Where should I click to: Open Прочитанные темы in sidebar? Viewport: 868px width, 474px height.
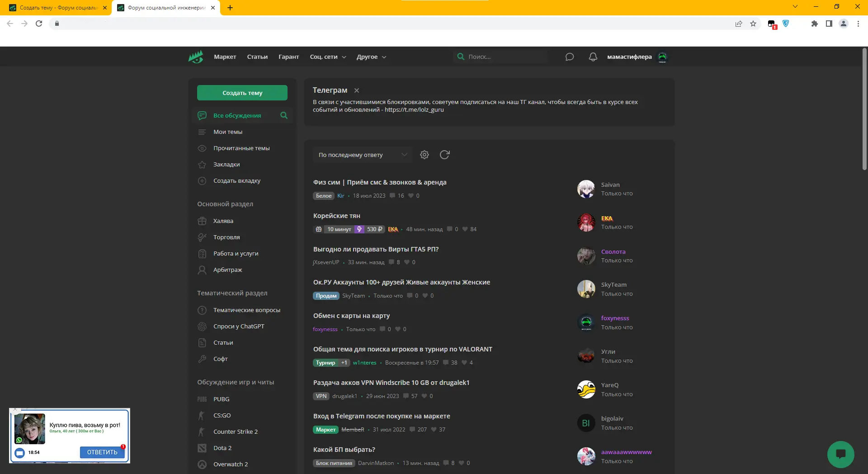242,148
